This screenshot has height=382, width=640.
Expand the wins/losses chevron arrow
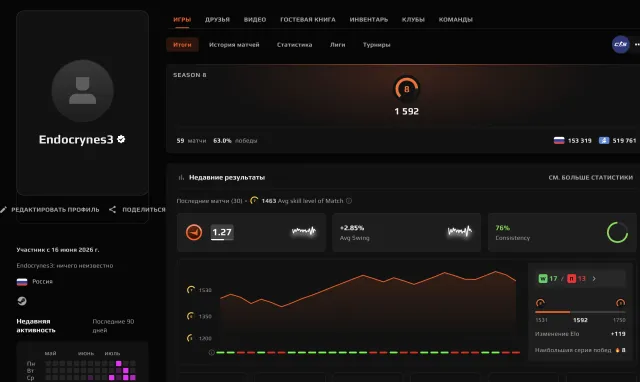click(594, 279)
